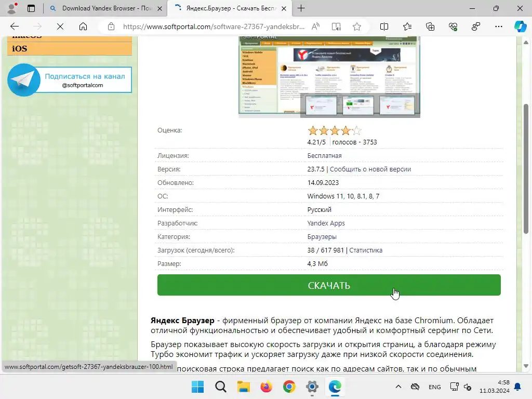Open the first small screenshot thumbnail
532x399 pixels.
pyautogui.click(x=321, y=105)
